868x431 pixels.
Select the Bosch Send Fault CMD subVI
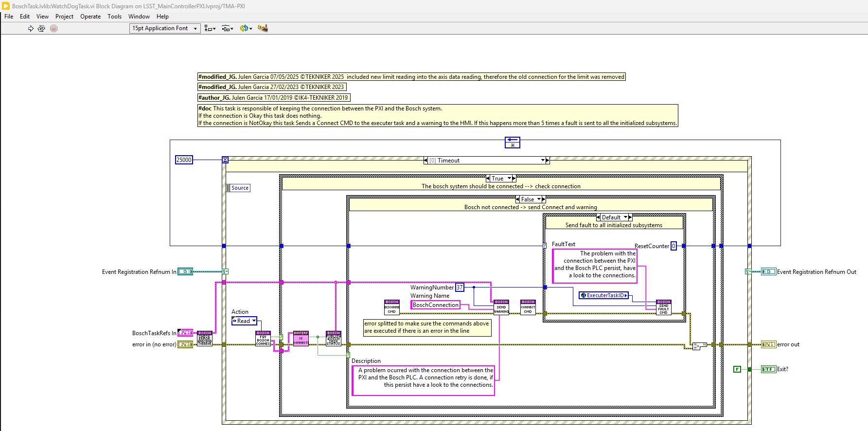coord(664,307)
